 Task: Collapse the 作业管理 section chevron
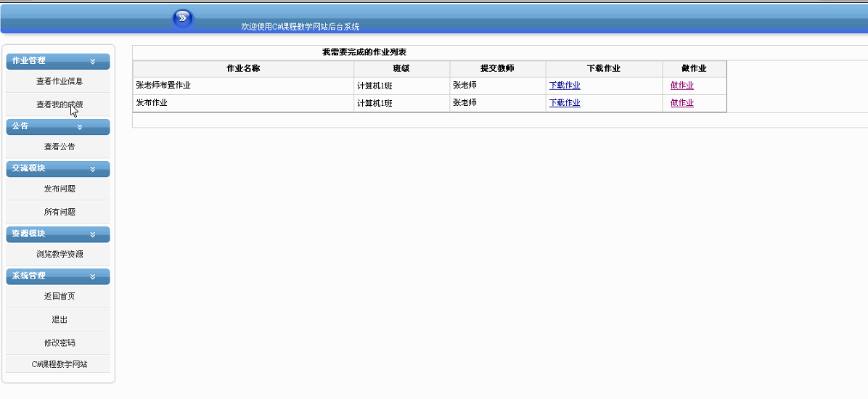coord(93,62)
